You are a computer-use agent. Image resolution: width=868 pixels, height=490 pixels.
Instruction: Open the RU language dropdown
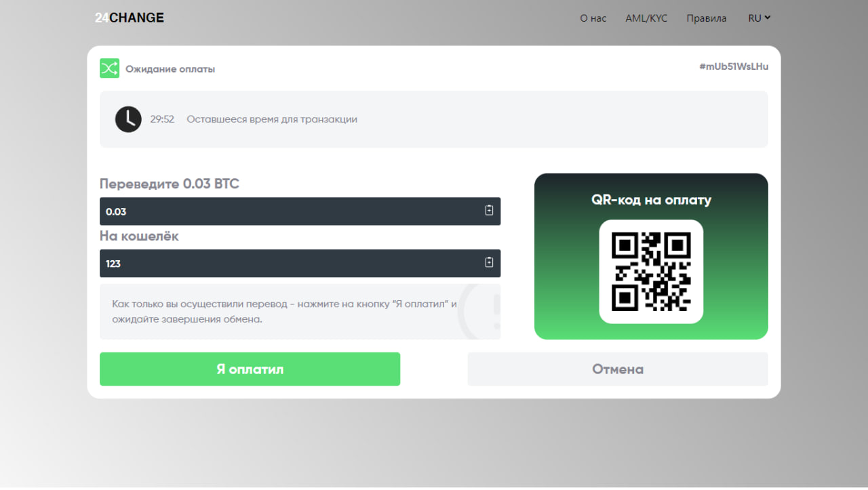759,18
